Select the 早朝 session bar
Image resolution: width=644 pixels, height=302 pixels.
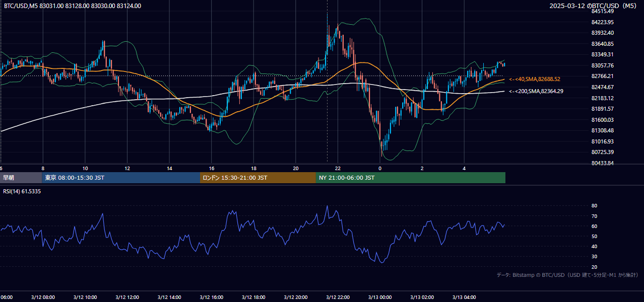(x=21, y=178)
